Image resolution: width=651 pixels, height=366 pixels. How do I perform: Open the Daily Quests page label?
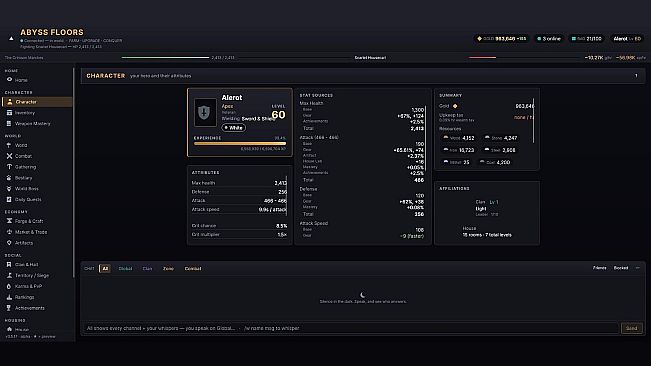tap(28, 200)
